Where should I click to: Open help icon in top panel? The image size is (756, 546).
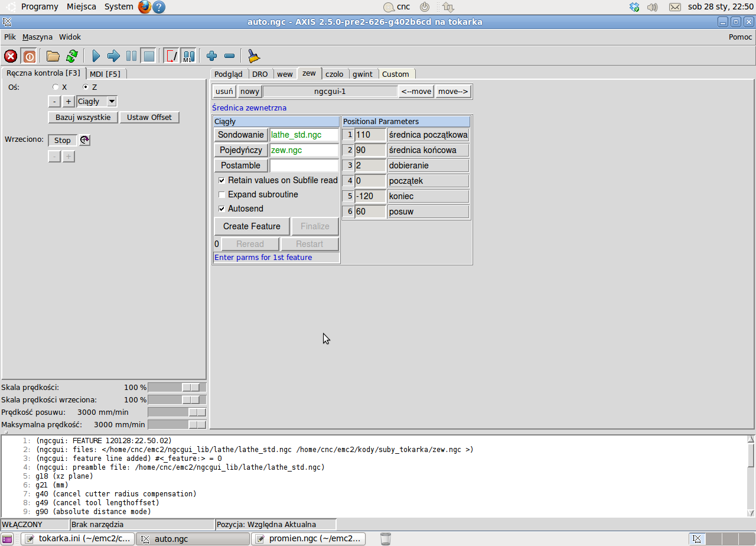159,7
